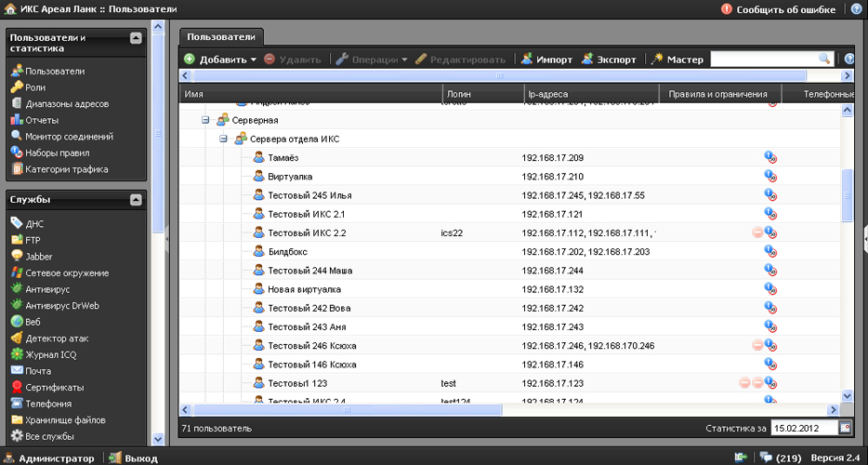Select user Тестовый 243 Аня
Screen dimensions: 868x465
(308, 327)
